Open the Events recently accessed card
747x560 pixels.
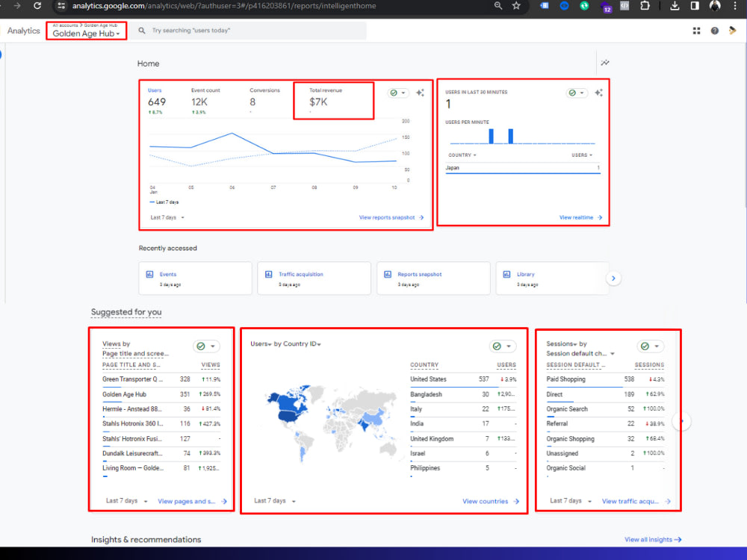195,278
